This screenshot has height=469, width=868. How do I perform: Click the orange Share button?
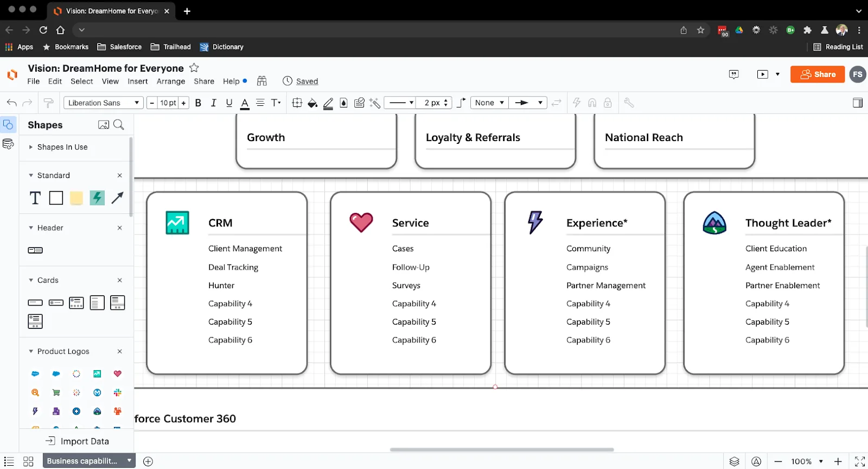(818, 74)
